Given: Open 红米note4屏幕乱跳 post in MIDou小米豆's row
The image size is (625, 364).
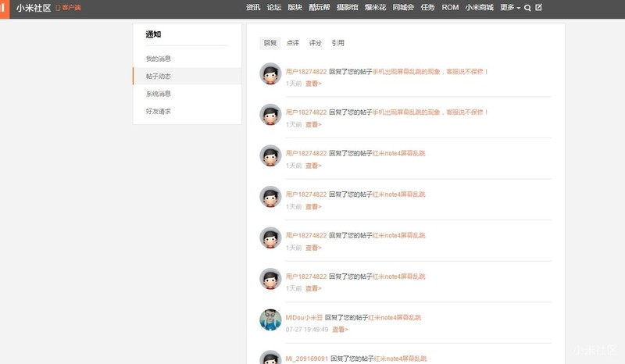Looking at the screenshot, I should point(395,318).
